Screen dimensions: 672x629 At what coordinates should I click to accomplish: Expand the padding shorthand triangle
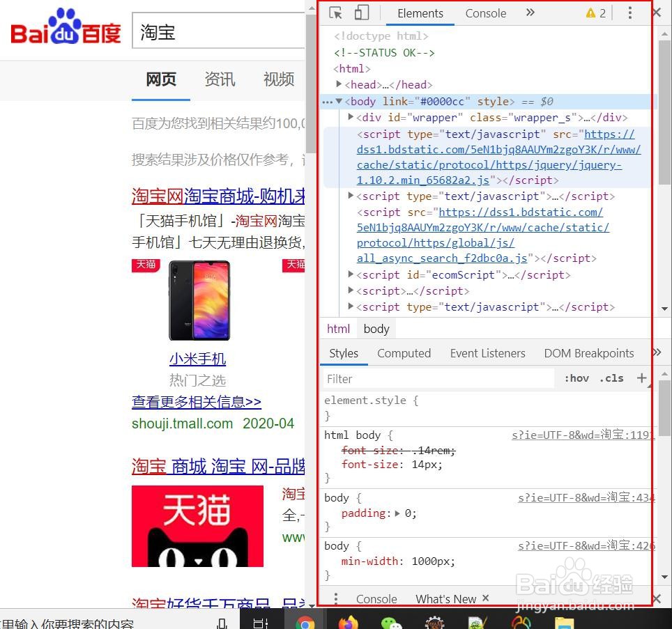tap(397, 513)
